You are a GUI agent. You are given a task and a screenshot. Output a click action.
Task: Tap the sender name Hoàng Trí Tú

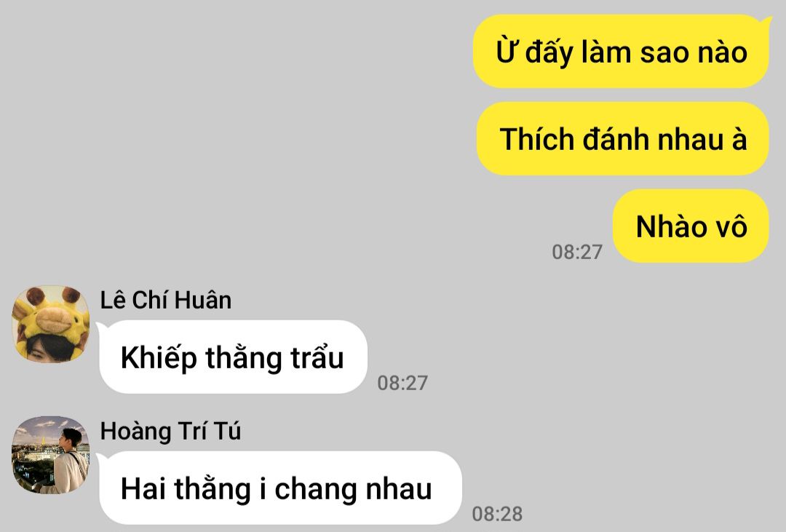pyautogui.click(x=170, y=432)
